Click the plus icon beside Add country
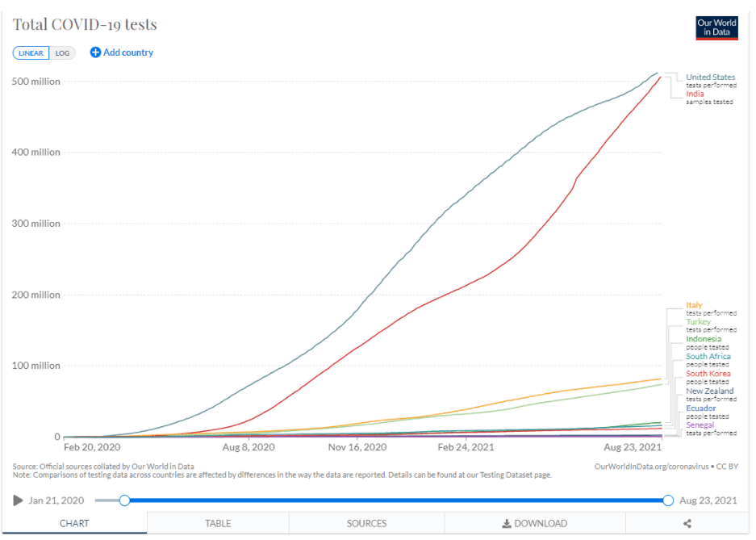This screenshot has height=540, width=756. pos(95,52)
